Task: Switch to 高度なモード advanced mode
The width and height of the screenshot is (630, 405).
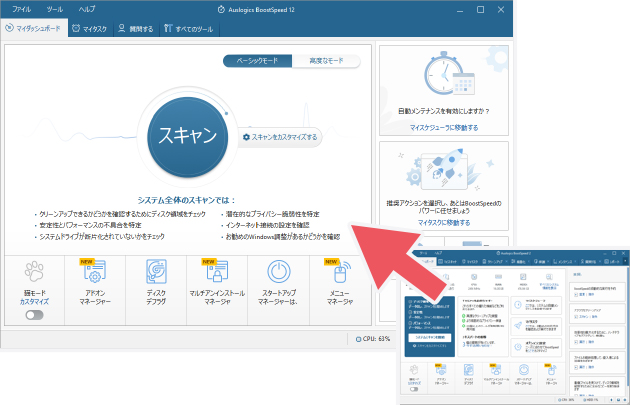Action: point(326,61)
